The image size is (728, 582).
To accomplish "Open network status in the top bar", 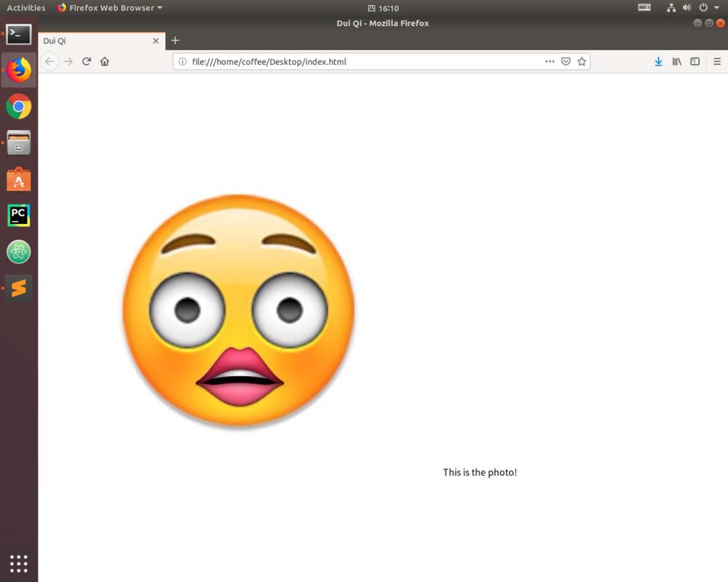I will click(671, 7).
